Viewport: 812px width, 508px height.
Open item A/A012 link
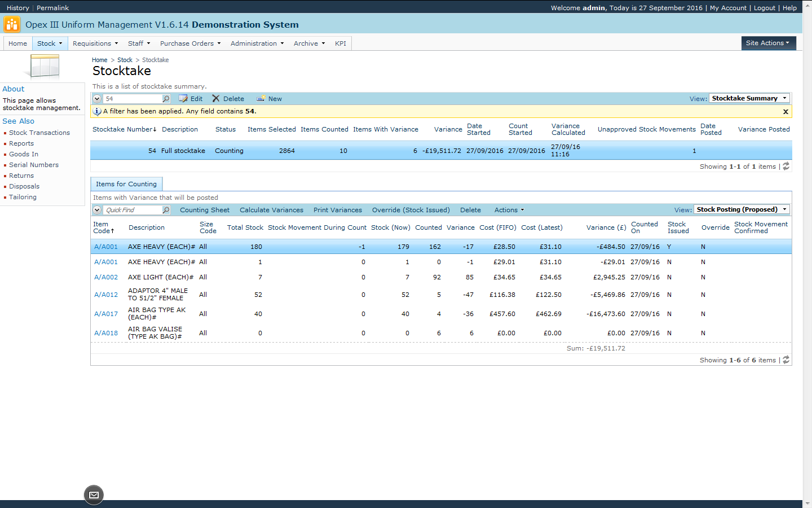coord(106,295)
